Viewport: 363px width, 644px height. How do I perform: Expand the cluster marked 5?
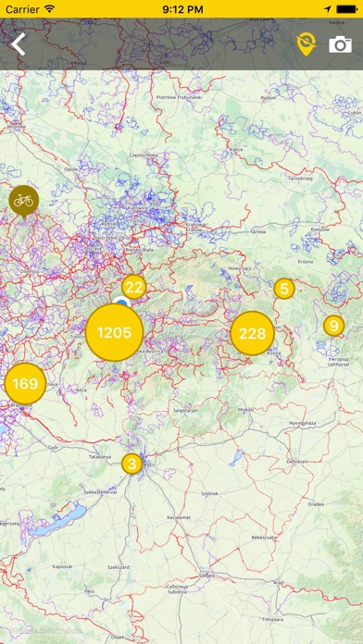point(284,289)
